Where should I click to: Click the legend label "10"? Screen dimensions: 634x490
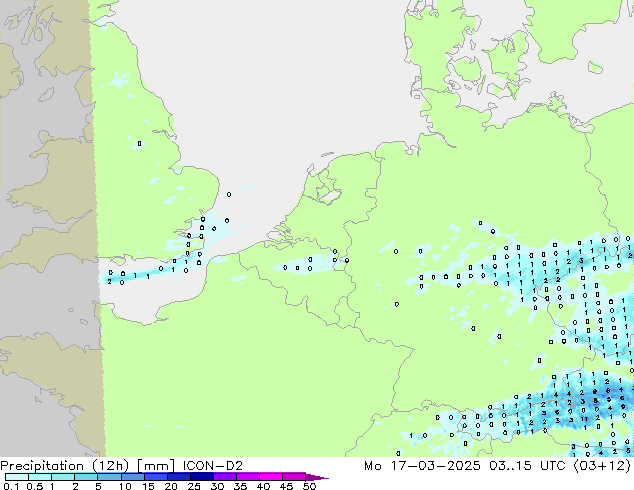(x=125, y=486)
